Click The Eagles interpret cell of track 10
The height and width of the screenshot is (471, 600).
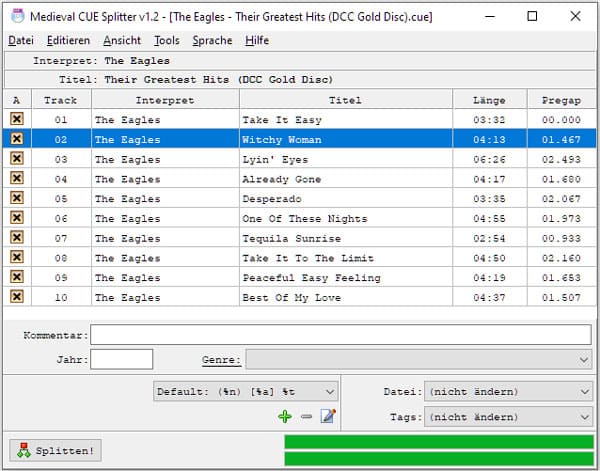(x=165, y=297)
